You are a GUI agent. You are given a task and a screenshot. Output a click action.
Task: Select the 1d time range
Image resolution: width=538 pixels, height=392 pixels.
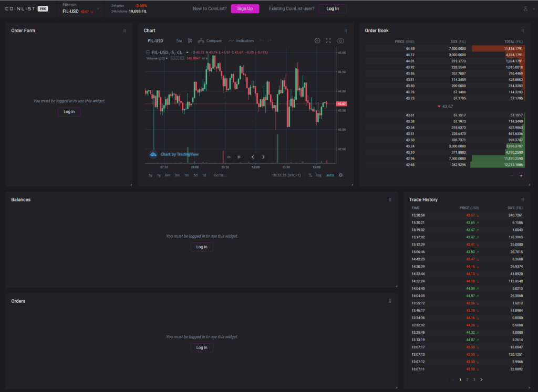[204, 175]
